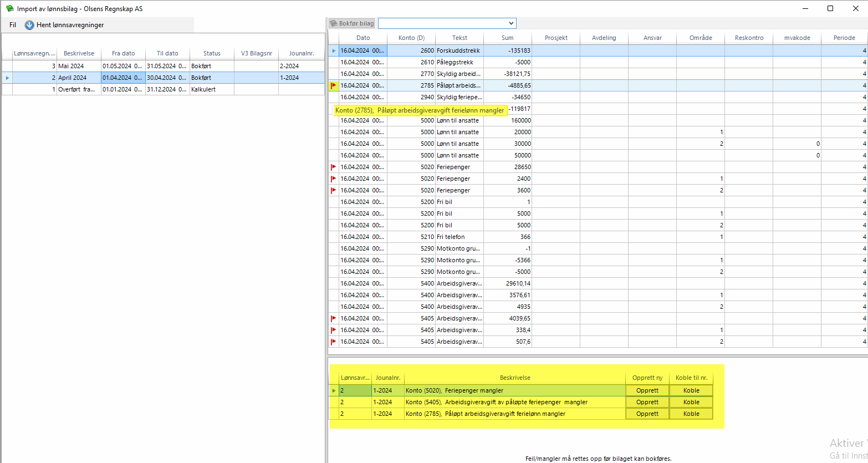Click the Ansvar column header
868x463 pixels.
652,38
